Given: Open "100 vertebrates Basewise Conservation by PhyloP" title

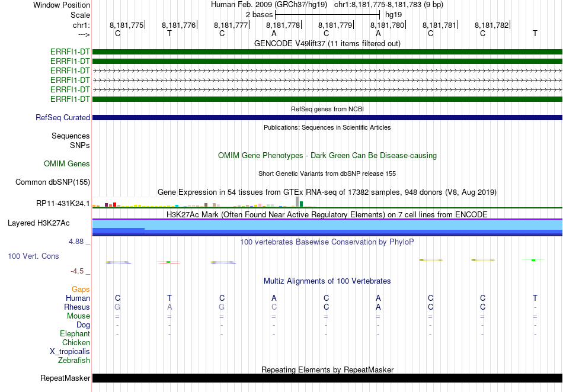Looking at the screenshot, I should 327,242.
